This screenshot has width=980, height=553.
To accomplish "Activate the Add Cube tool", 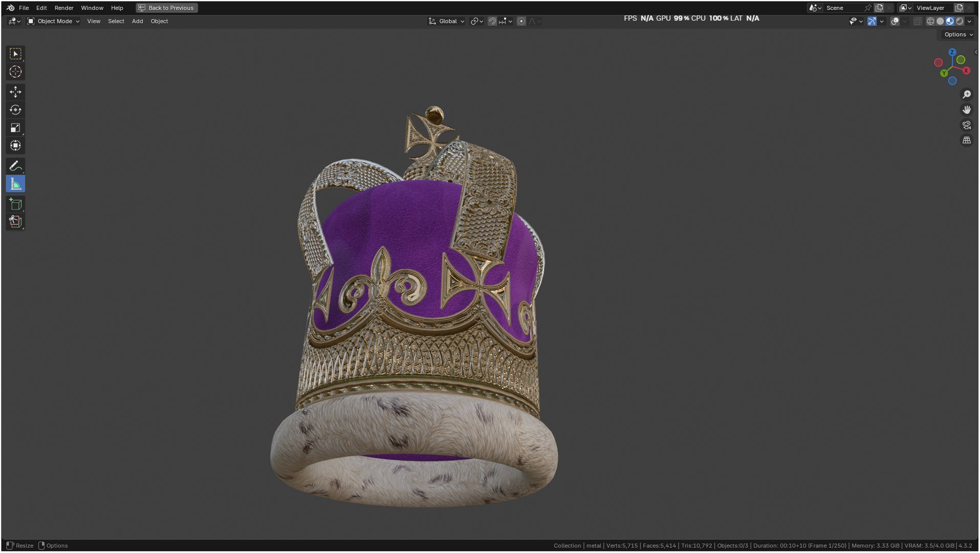I will tap(15, 204).
